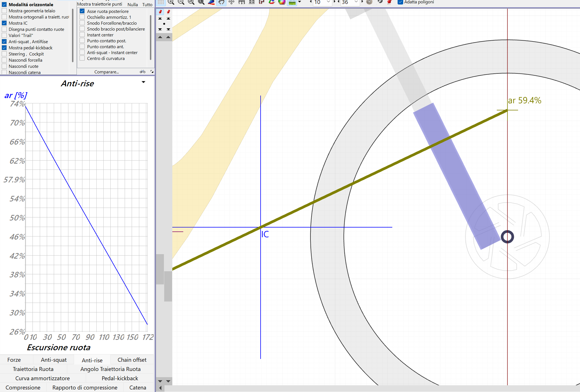
Task: Click the red pushpin in top toolbar
Action: tap(389, 2)
